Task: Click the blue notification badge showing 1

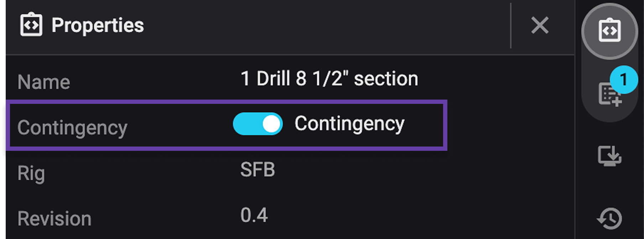Action: pos(624,79)
